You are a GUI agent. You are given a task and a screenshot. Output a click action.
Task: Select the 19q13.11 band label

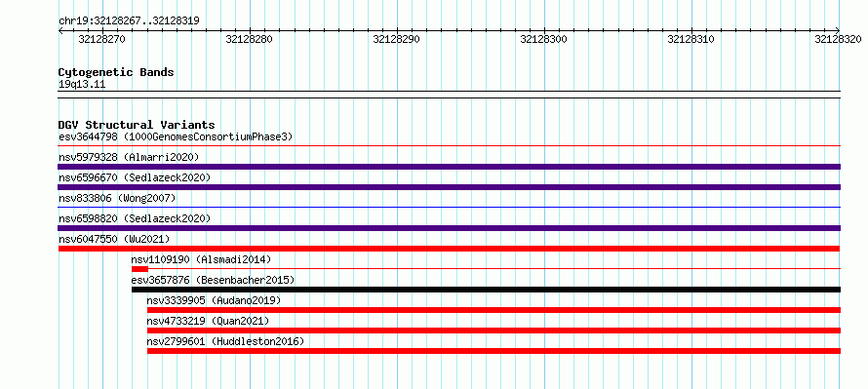(x=82, y=85)
